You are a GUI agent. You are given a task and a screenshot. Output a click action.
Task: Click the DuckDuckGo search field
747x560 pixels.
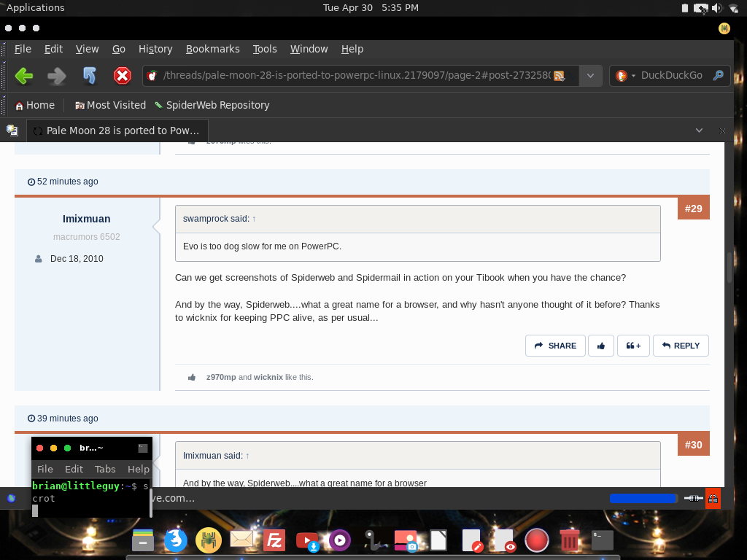tap(671, 75)
